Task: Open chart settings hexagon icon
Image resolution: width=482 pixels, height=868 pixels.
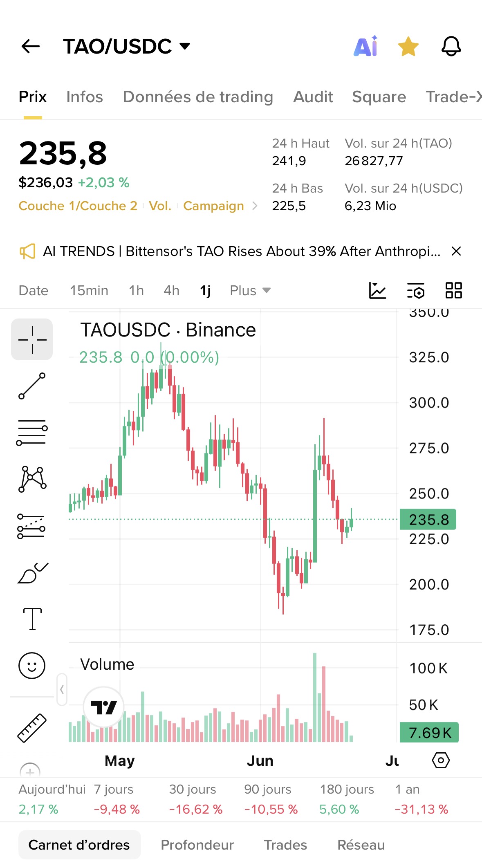Action: (441, 760)
